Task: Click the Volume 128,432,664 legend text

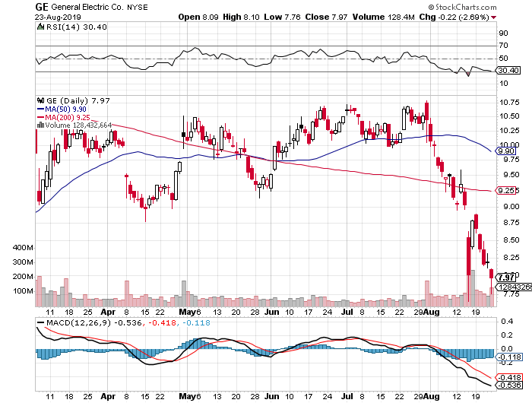Action: pos(78,125)
